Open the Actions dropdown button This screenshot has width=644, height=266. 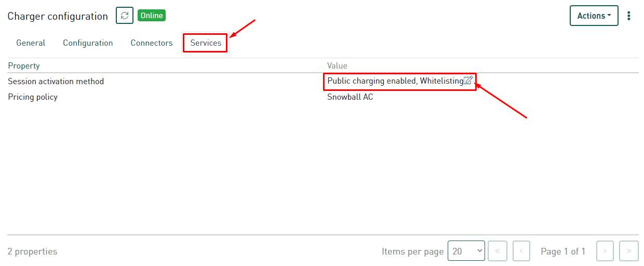(x=594, y=16)
